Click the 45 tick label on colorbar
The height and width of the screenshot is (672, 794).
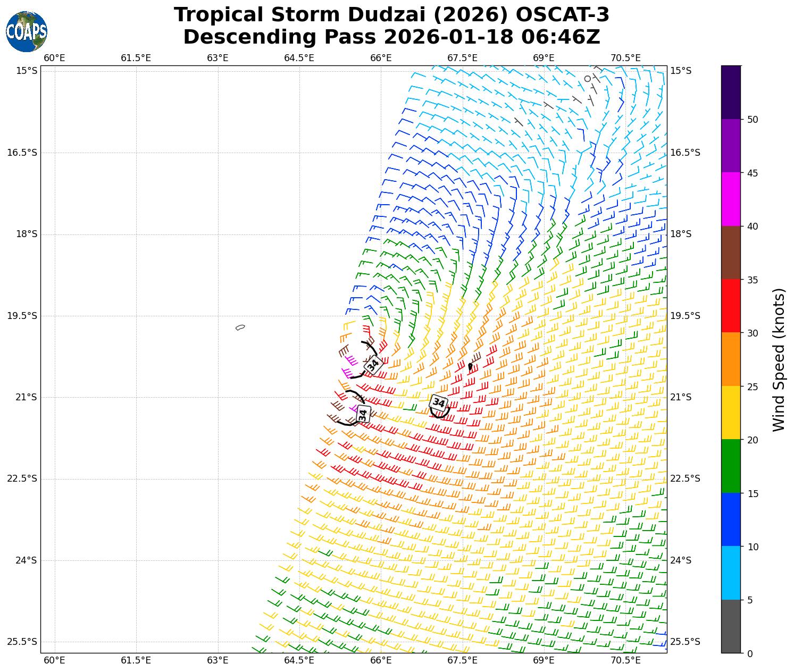click(752, 173)
